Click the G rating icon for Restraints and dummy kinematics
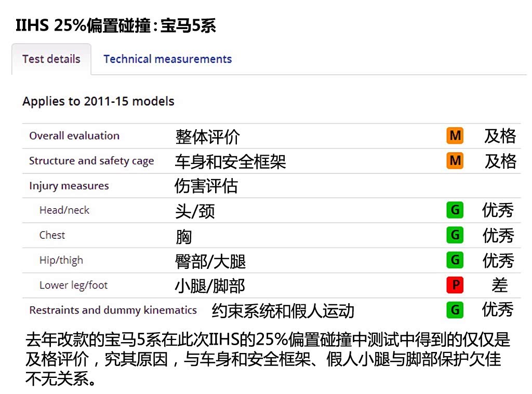The height and width of the screenshot is (394, 532). pos(455,310)
